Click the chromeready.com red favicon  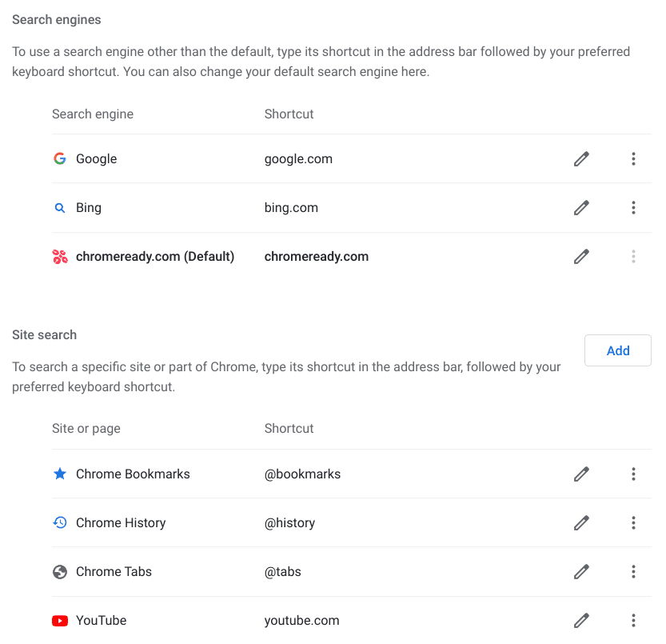tap(60, 257)
